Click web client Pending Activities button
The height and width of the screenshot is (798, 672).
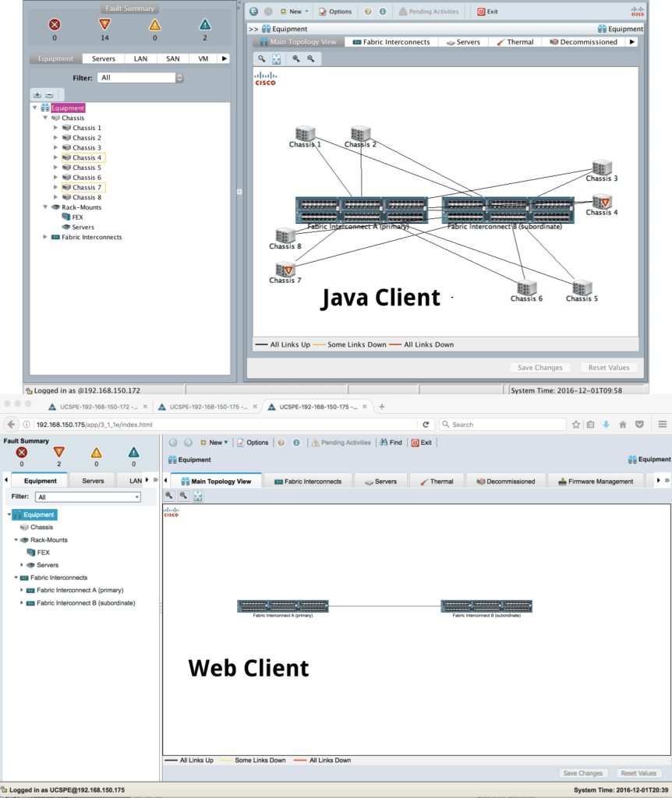(x=341, y=443)
